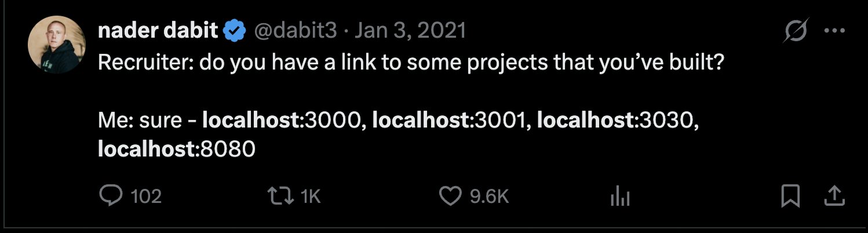Click the bold localhost:8080 text

point(177,150)
